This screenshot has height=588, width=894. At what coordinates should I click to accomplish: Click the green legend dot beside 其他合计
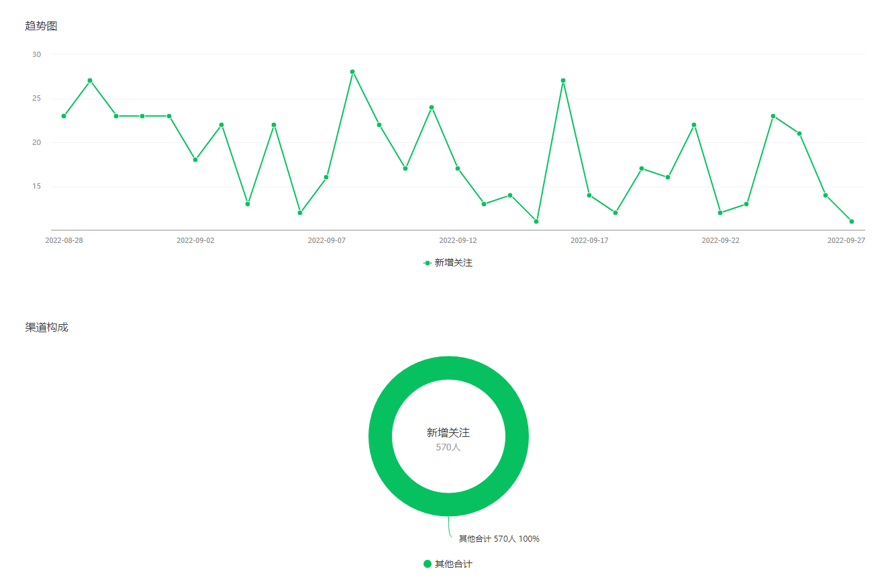click(x=428, y=564)
